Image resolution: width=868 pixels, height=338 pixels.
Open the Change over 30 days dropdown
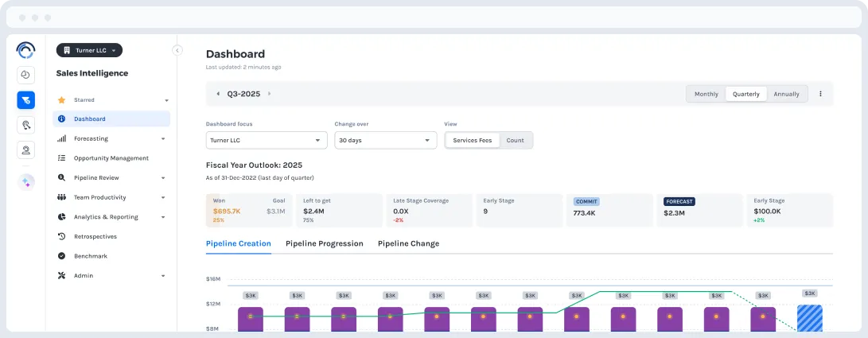tap(385, 141)
